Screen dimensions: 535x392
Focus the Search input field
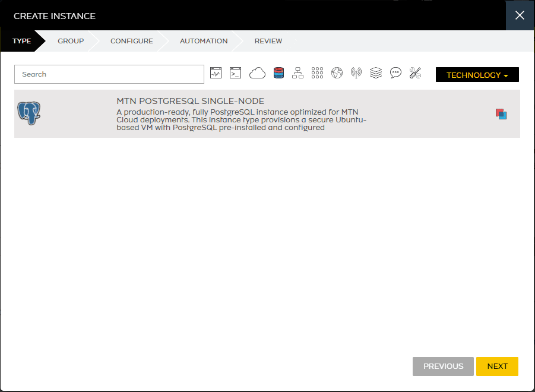(109, 74)
